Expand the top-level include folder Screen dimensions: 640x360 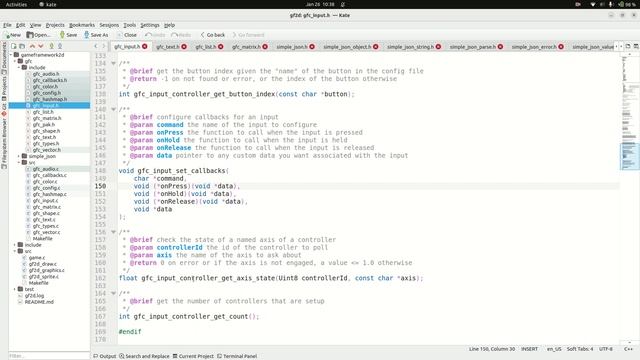point(15,245)
